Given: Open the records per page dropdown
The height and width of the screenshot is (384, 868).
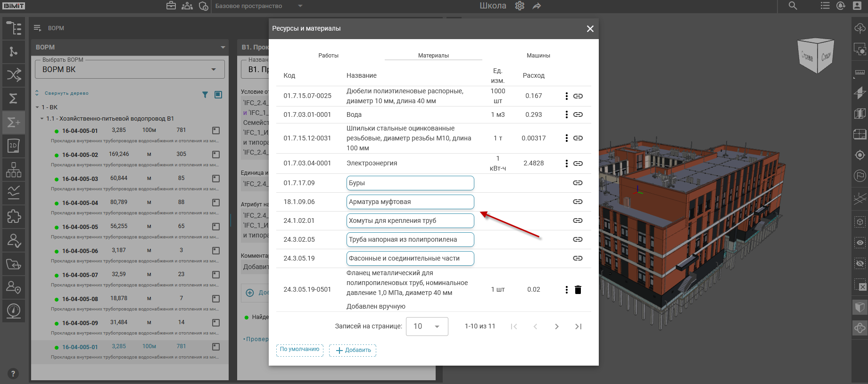Looking at the screenshot, I should pos(427,327).
